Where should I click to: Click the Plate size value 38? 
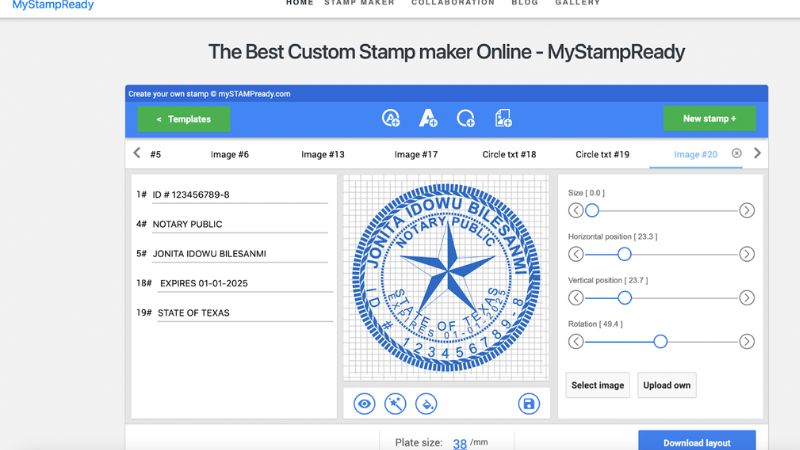tap(460, 443)
